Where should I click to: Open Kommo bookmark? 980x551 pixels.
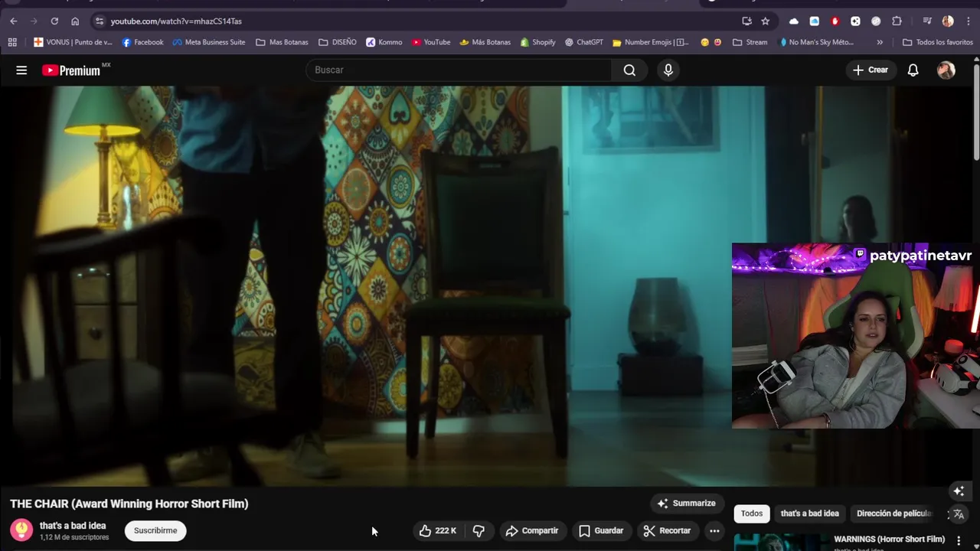(x=384, y=42)
